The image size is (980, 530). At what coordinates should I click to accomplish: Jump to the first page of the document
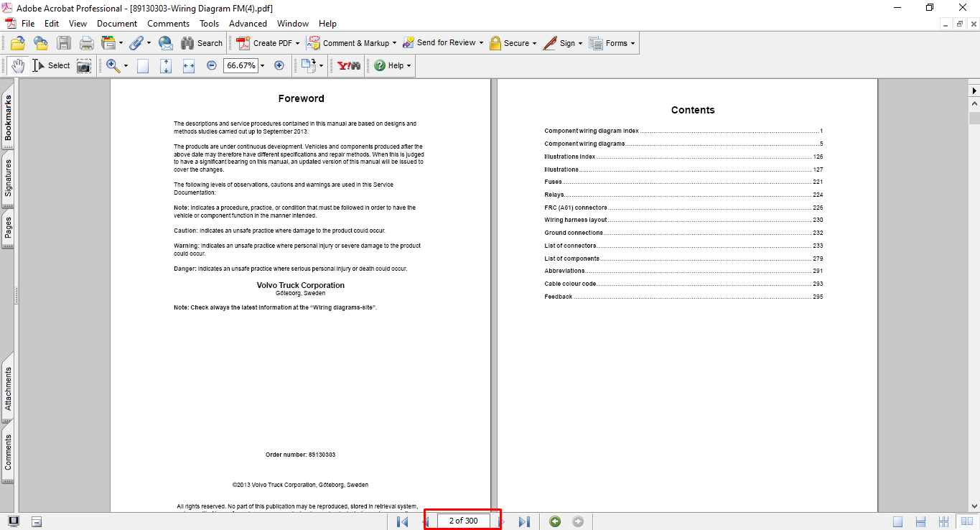click(402, 521)
